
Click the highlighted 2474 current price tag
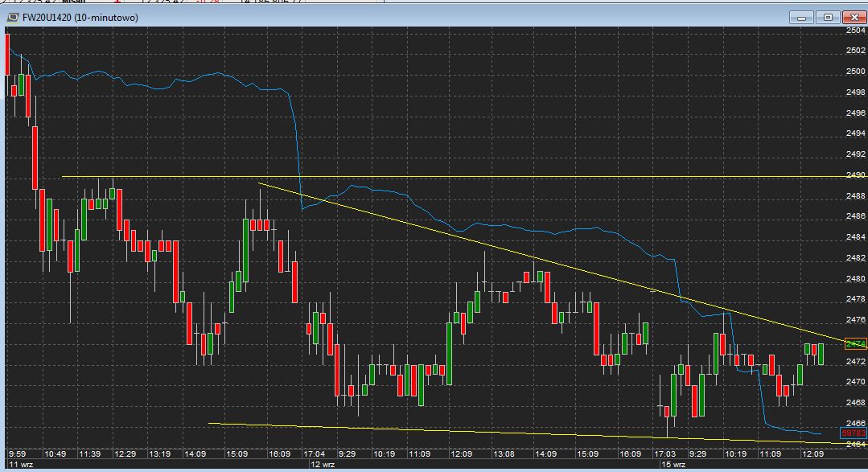tap(855, 344)
